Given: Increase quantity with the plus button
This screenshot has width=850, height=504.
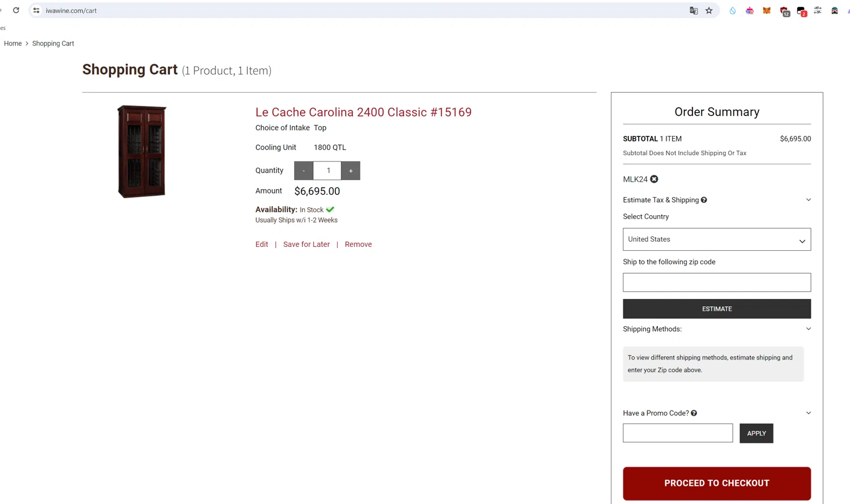Looking at the screenshot, I should (351, 170).
